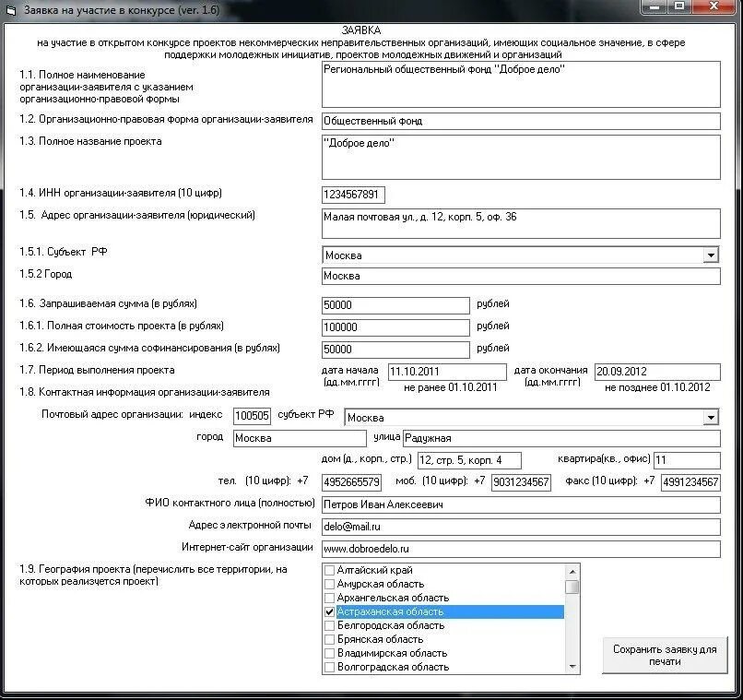743x700 pixels.
Task: Check the Амурская область checkbox
Action: [329, 584]
